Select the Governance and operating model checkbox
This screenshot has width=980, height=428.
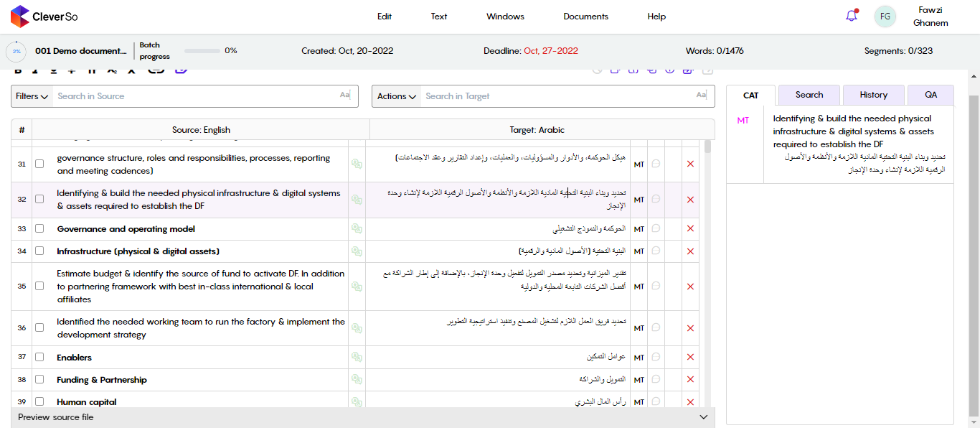39,228
